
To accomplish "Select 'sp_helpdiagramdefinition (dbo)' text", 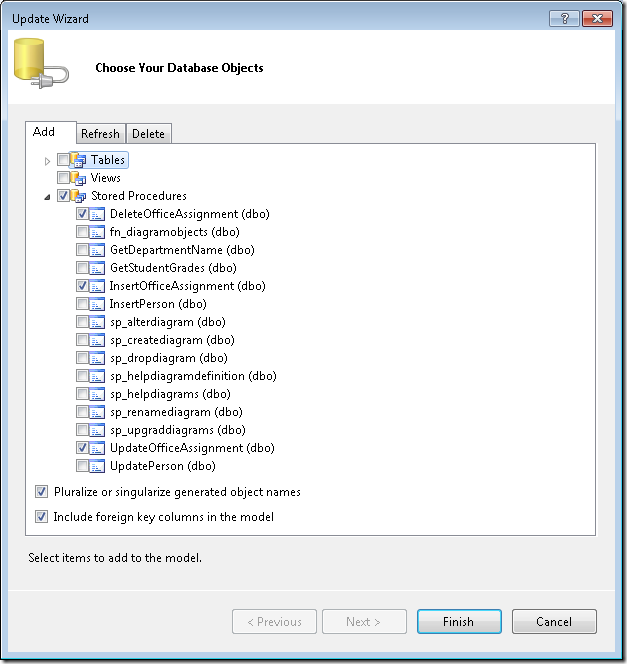I will tap(193, 376).
